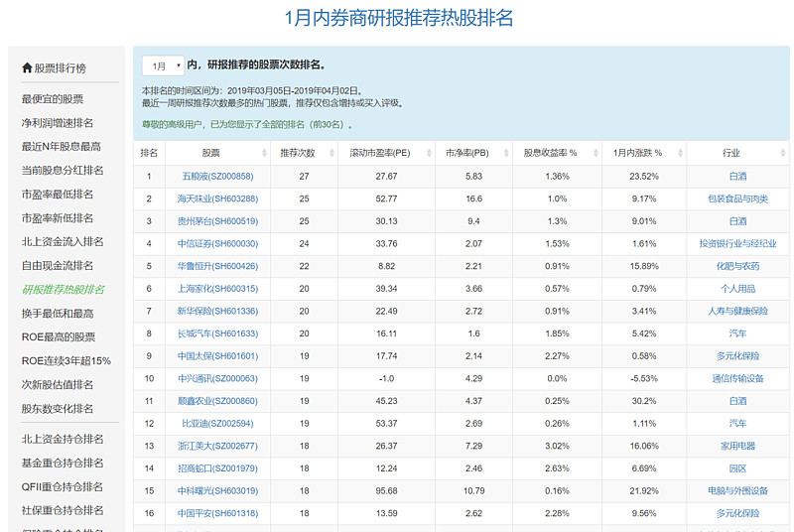
Task: Open stock link 中兴通讯(SZ000063)
Action: click(x=217, y=378)
